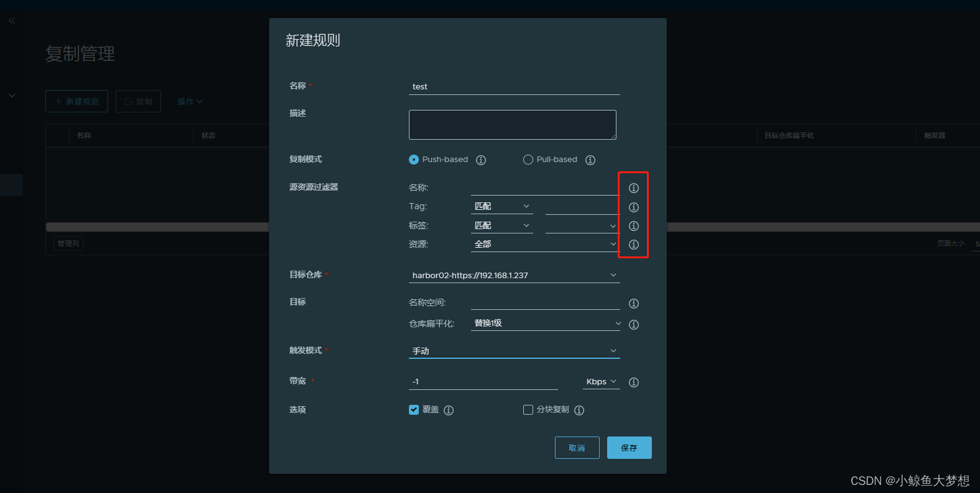Viewport: 980px width, 493px height.
Task: Select Push-based replication mode
Action: pyautogui.click(x=414, y=160)
